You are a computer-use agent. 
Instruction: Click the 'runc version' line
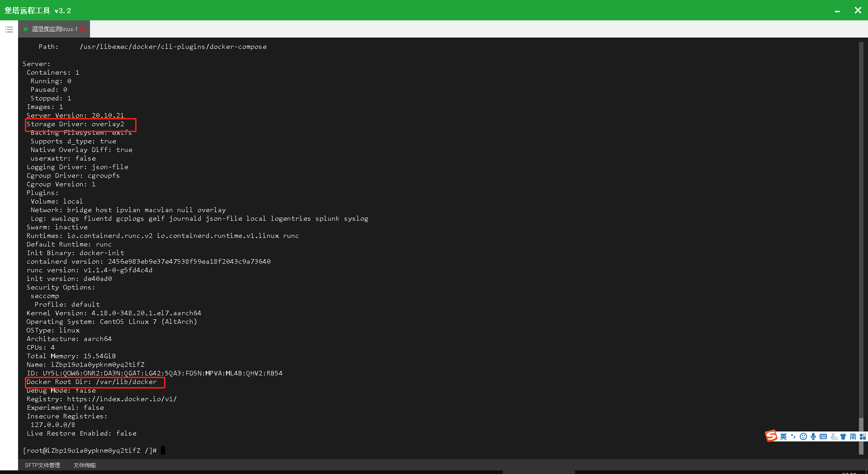coord(90,270)
